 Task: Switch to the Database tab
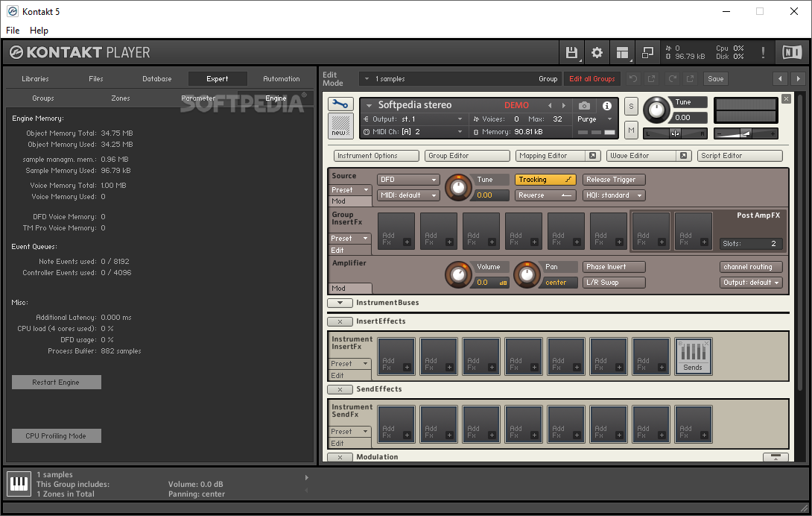157,79
